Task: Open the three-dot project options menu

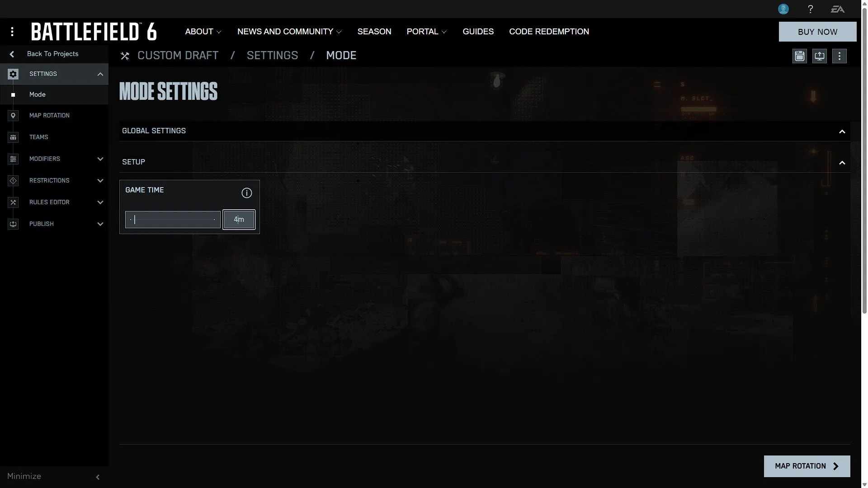Action: pos(839,56)
